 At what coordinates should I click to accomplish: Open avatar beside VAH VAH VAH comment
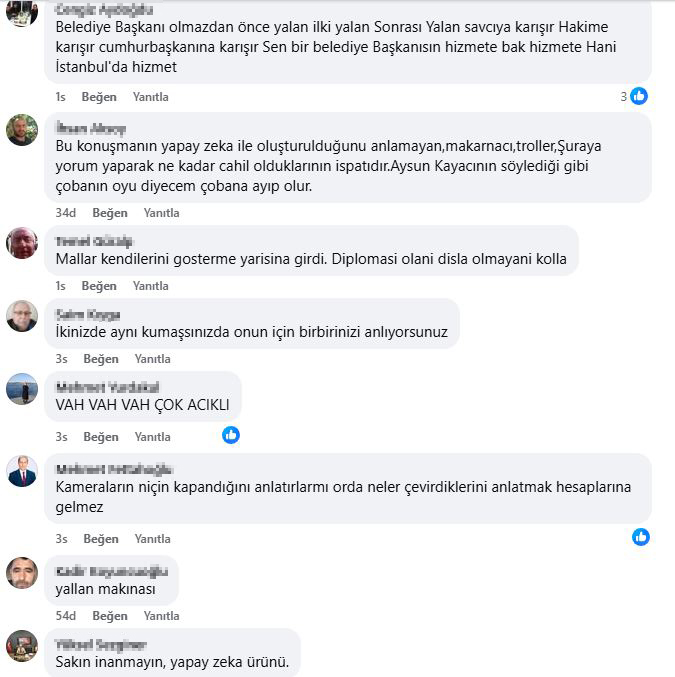[22, 389]
